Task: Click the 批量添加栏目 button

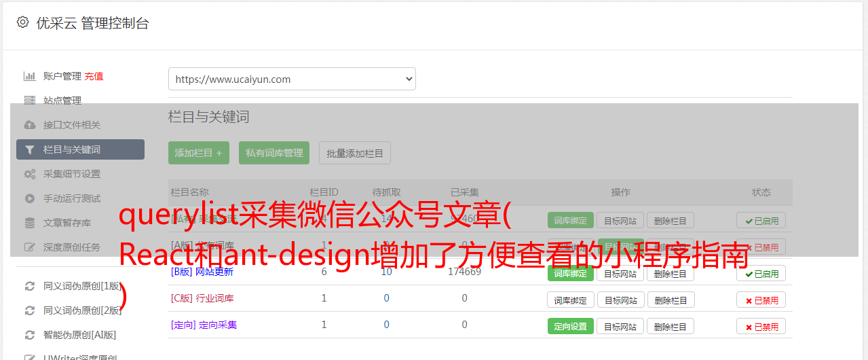Action: click(x=355, y=153)
